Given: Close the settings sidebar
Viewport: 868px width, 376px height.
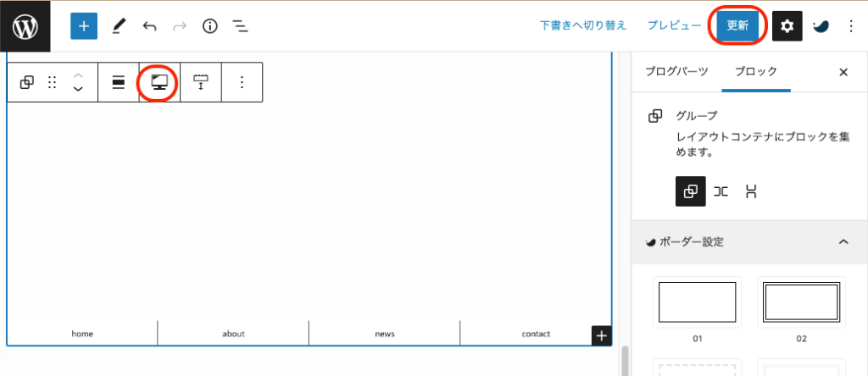Looking at the screenshot, I should click(843, 72).
